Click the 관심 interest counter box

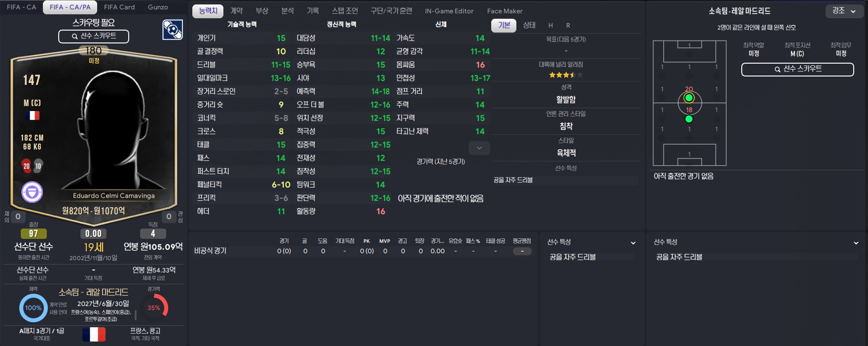169,217
